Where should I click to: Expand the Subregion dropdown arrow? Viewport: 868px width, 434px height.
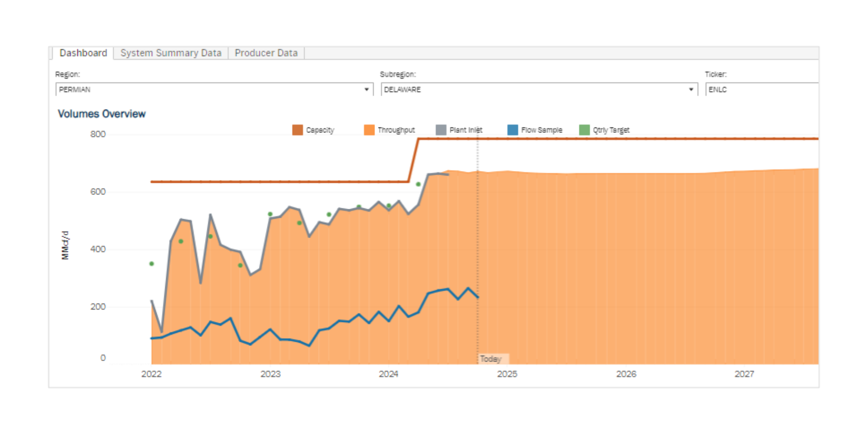[691, 90]
